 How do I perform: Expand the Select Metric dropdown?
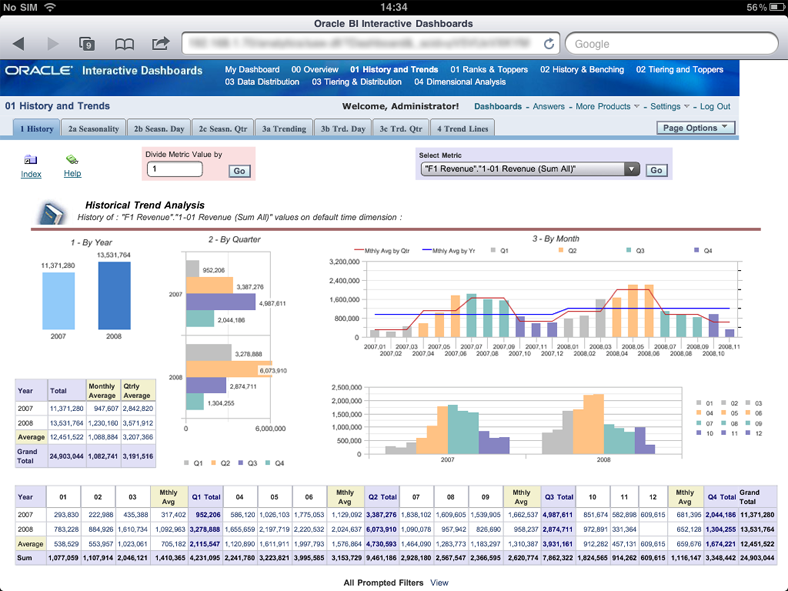pyautogui.click(x=631, y=170)
